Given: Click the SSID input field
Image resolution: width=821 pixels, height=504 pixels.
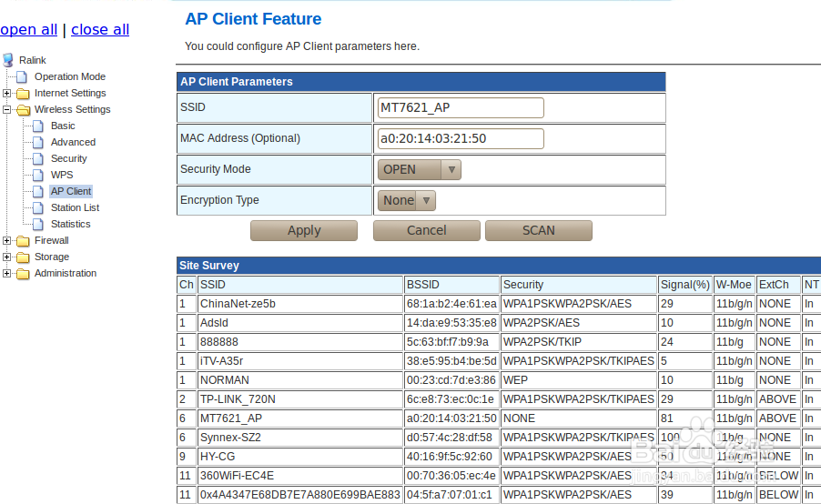Looking at the screenshot, I should coord(461,108).
